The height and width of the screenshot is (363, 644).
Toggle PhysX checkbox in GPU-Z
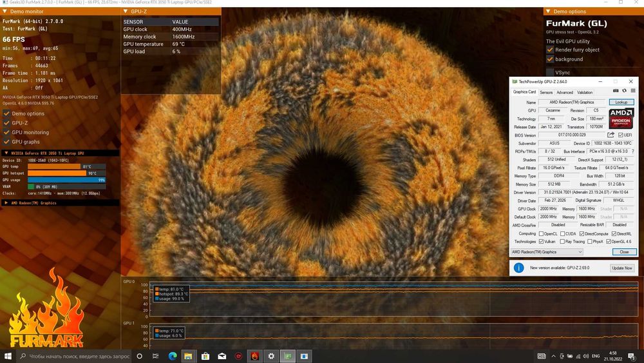pos(590,242)
